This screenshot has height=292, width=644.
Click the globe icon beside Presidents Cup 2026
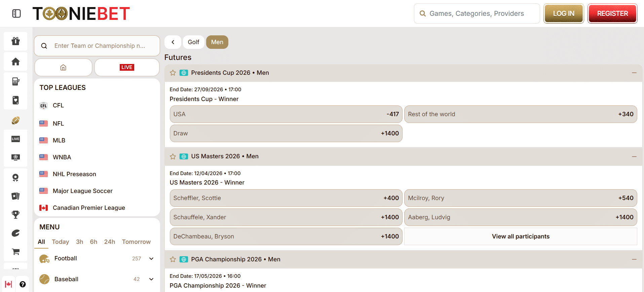pyautogui.click(x=184, y=73)
